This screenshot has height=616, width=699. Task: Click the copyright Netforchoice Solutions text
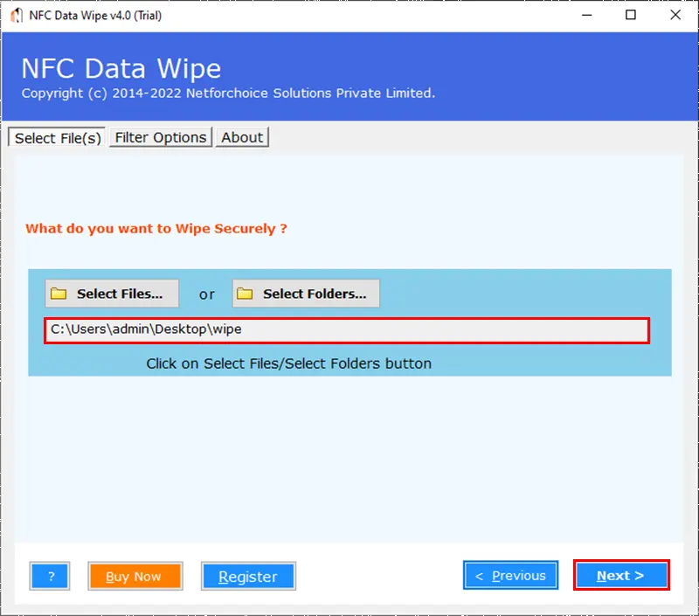coord(228,93)
